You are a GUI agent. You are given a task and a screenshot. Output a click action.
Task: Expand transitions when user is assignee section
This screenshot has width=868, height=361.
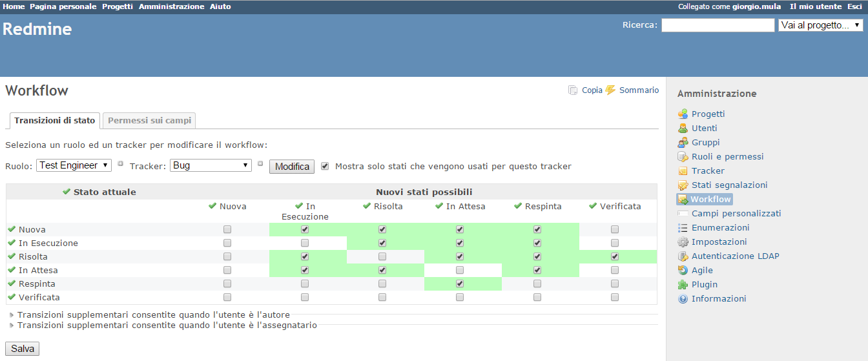tap(167, 325)
